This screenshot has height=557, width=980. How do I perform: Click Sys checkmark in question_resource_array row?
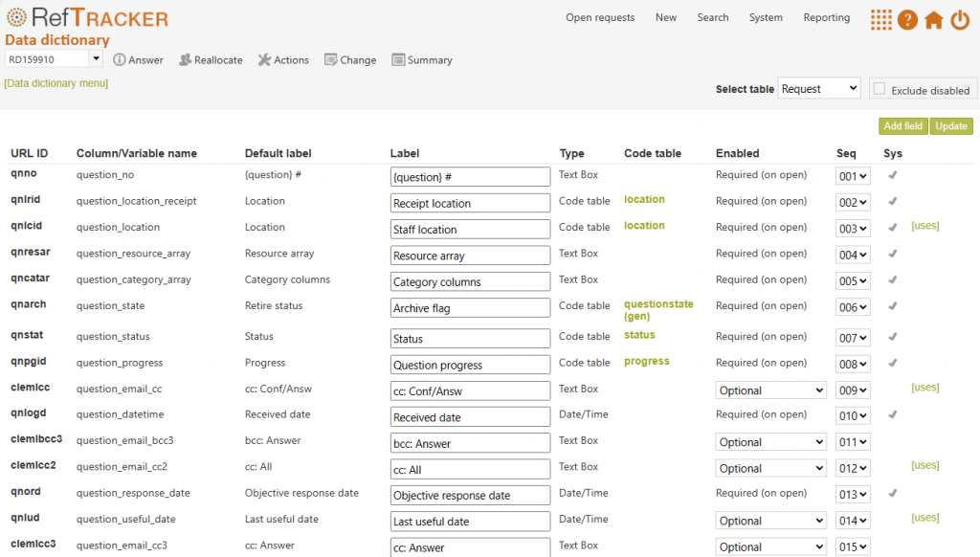tap(893, 254)
